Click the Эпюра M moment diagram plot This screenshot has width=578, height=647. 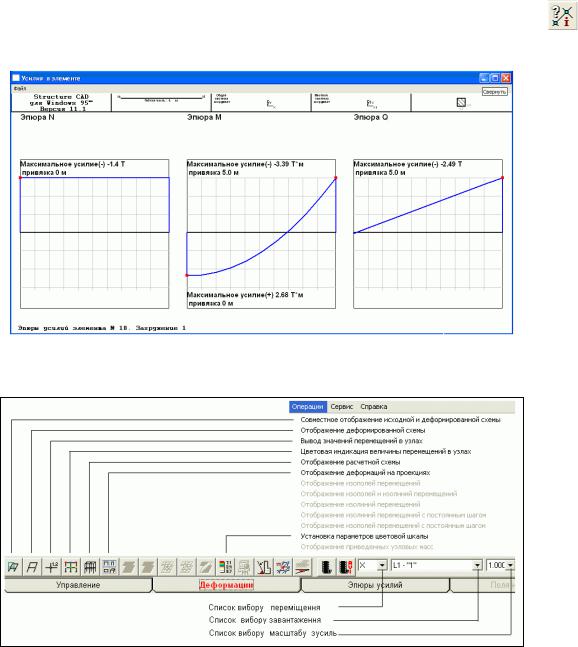[x=261, y=234]
